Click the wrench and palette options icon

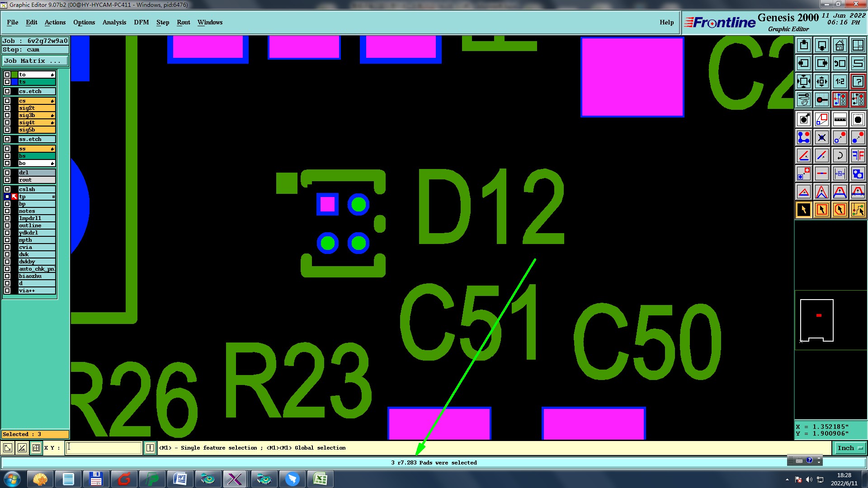coord(803,99)
